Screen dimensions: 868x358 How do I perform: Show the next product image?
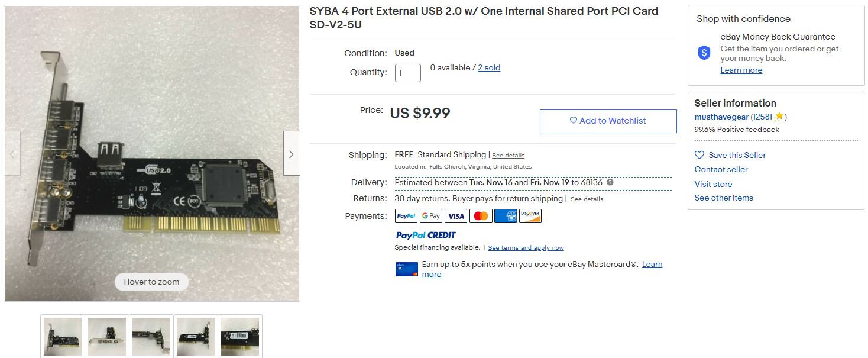click(291, 154)
